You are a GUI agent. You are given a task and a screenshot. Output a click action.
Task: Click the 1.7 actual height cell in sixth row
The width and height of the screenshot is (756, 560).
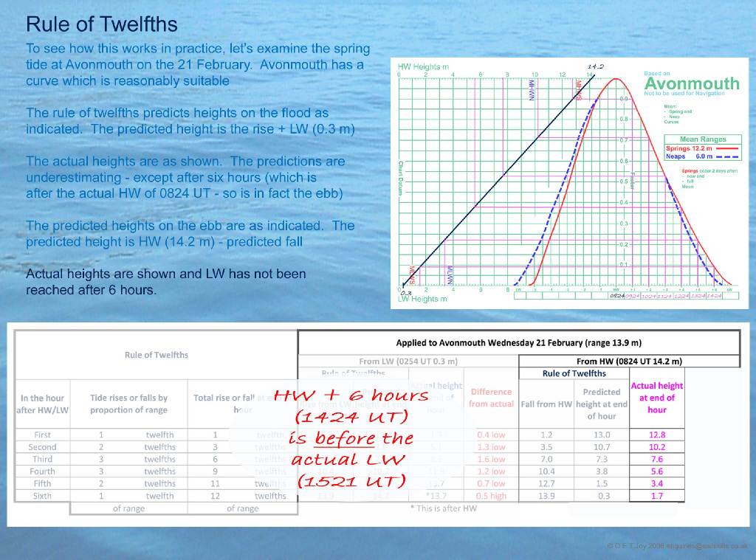[656, 496]
